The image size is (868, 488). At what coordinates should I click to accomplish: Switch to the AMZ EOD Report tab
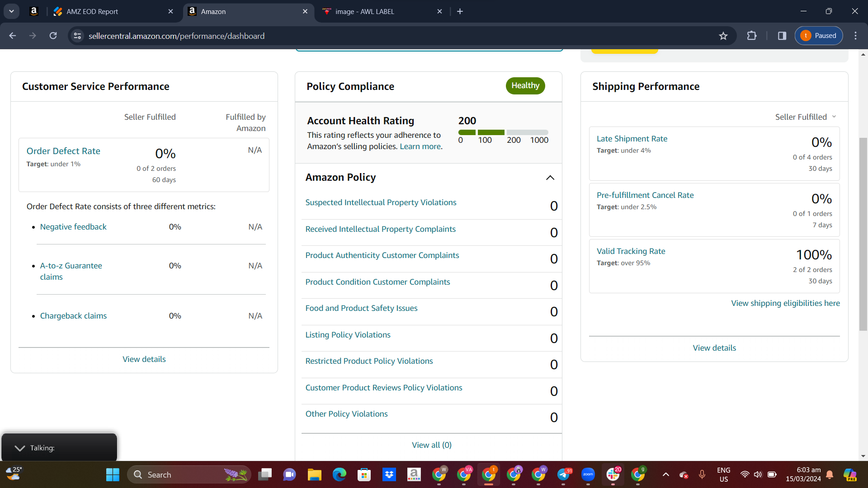[113, 11]
